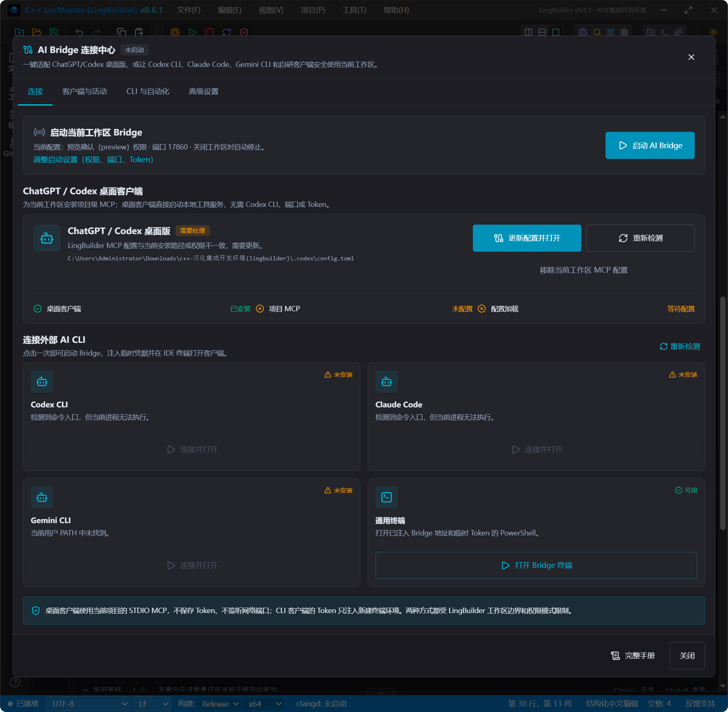
Task: Switch to the CLI 与自动化 tab
Action: [x=148, y=92]
